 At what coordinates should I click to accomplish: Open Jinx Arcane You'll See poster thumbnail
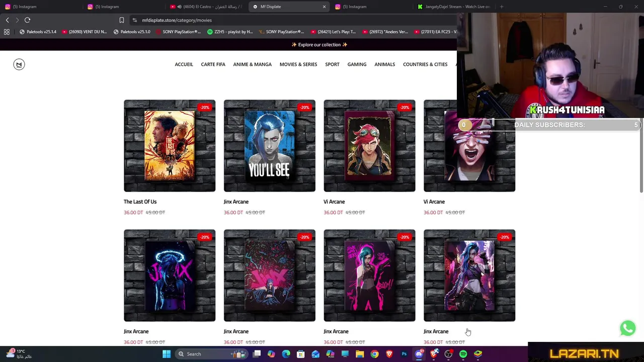(x=269, y=146)
